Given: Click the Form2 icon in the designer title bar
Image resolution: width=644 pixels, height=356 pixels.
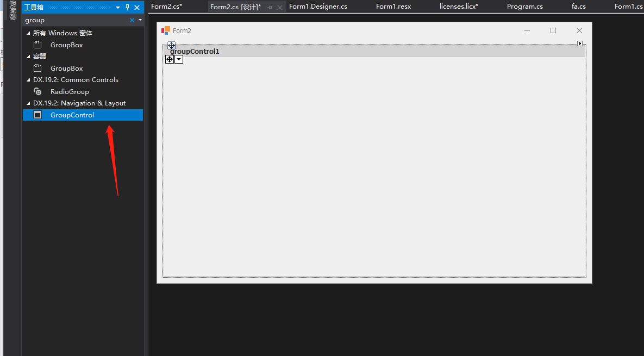Looking at the screenshot, I should [x=165, y=30].
